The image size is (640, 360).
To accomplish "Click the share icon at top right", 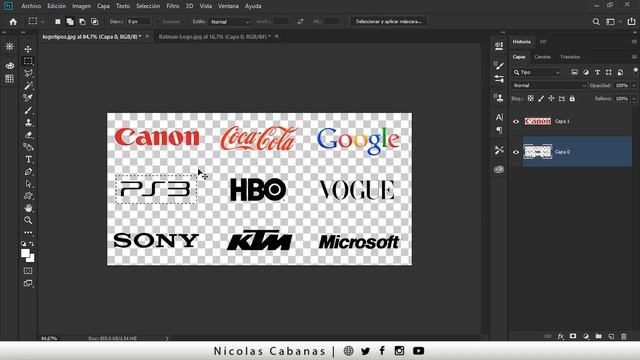I will [x=631, y=22].
